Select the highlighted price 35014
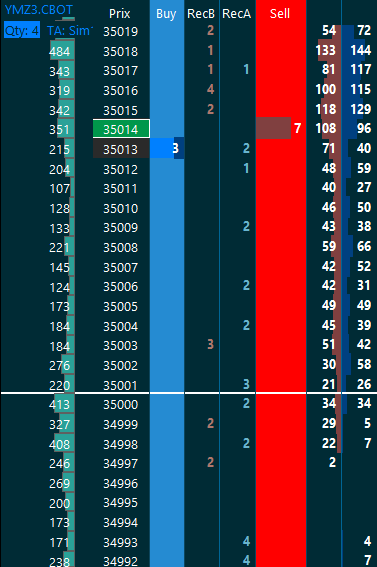Screen dimensions: 377x567 [121, 129]
